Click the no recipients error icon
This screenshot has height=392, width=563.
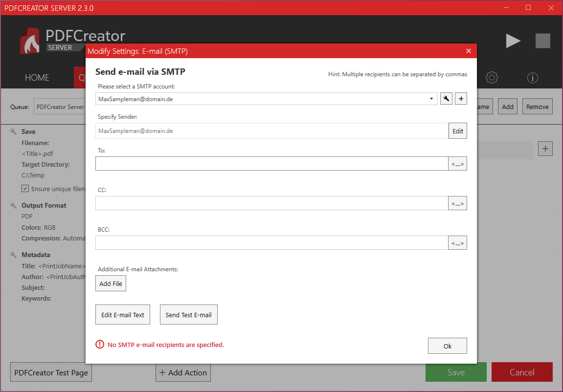point(99,344)
